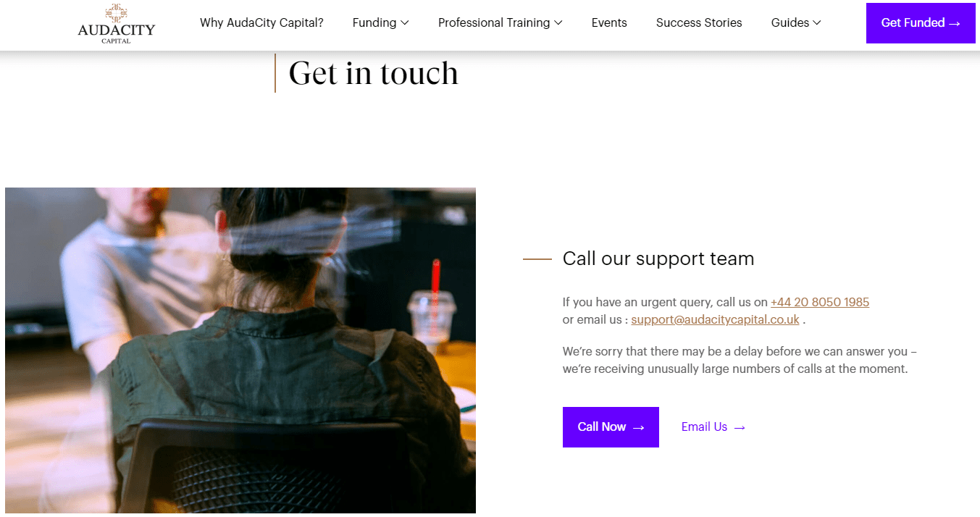Expand the Professional Training dropdown chevron
This screenshot has height=517, width=980.
pos(558,22)
